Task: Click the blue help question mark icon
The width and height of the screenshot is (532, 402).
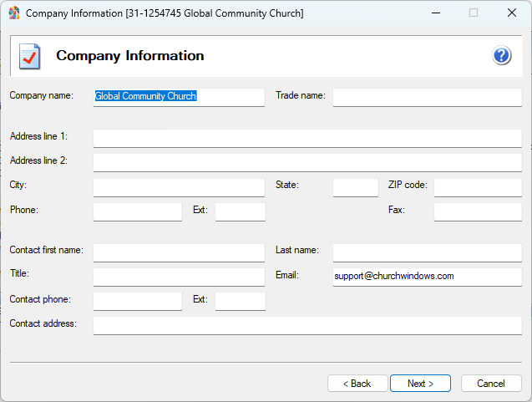Action: click(x=501, y=56)
